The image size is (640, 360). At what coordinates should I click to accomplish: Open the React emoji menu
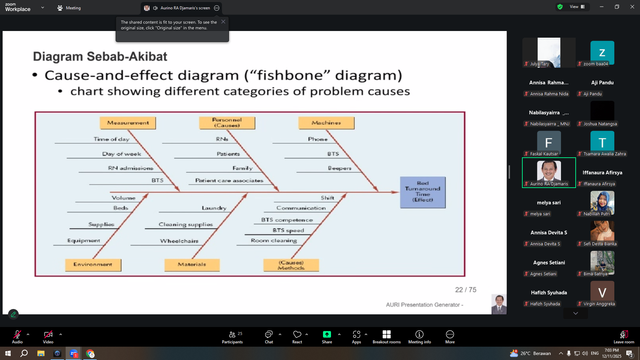(x=297, y=337)
